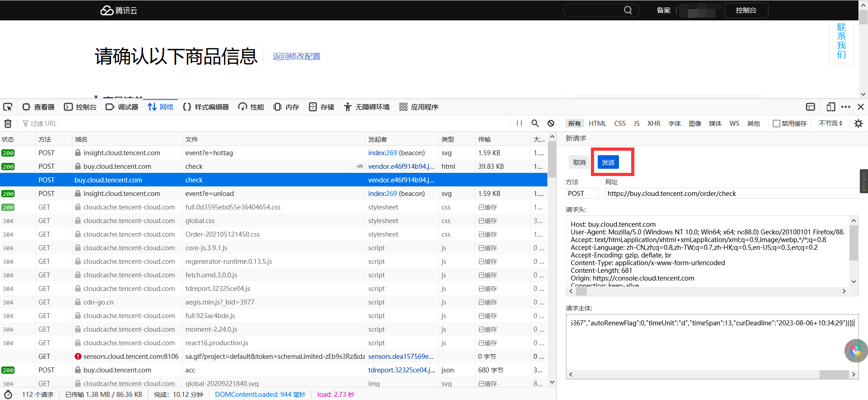
Task: Click the 备案 link in header
Action: (x=664, y=10)
